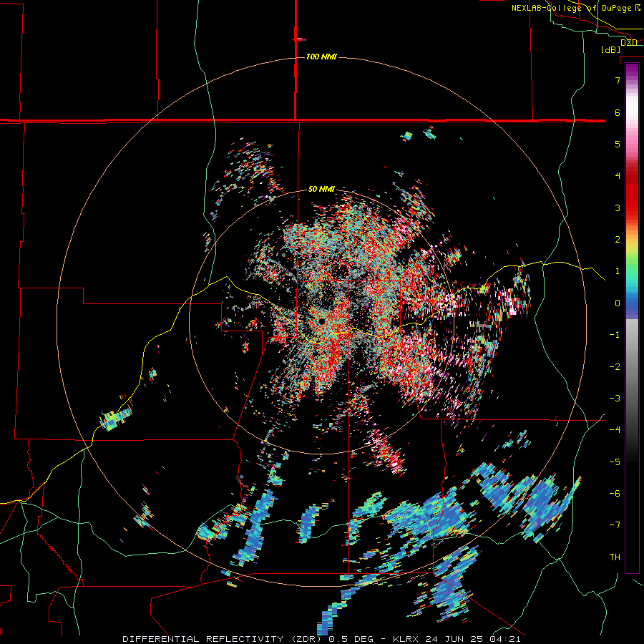Click the "KLRX" station ID in the caption
The image size is (644, 644).
406,639
